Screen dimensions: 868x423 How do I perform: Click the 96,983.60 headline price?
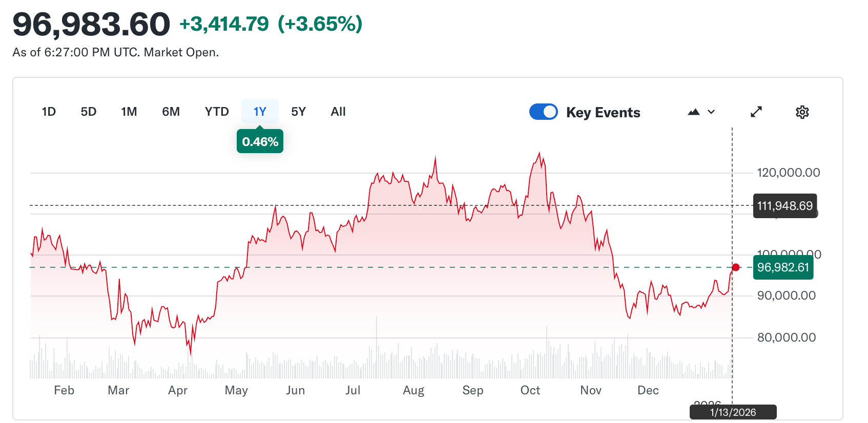click(x=91, y=24)
